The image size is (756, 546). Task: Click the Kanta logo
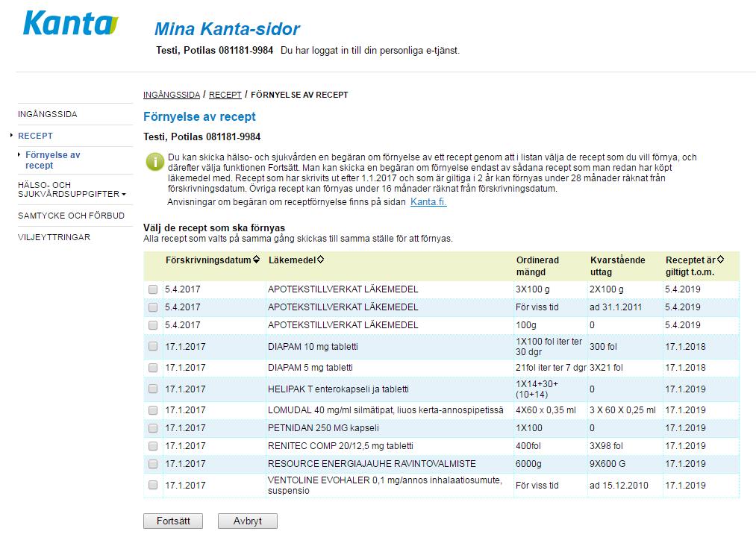click(x=70, y=23)
